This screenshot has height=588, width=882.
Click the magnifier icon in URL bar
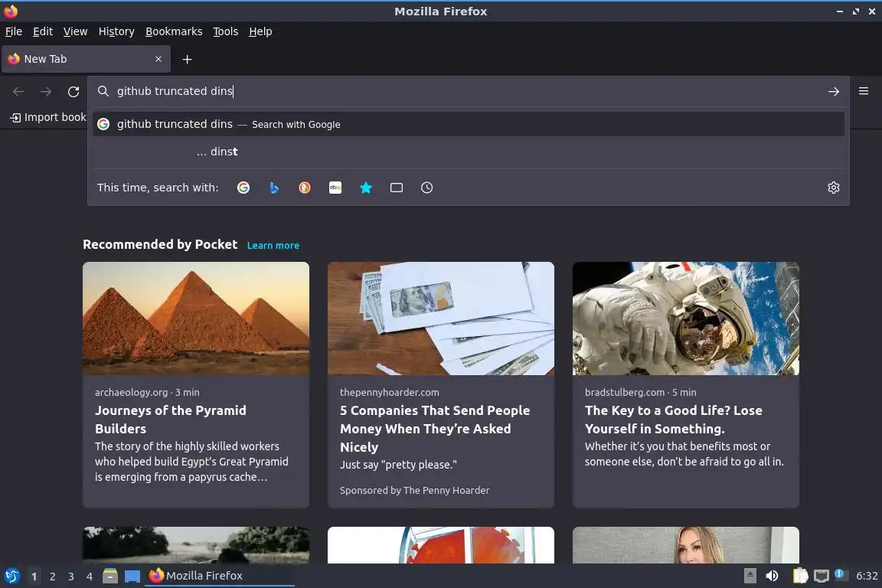(103, 91)
